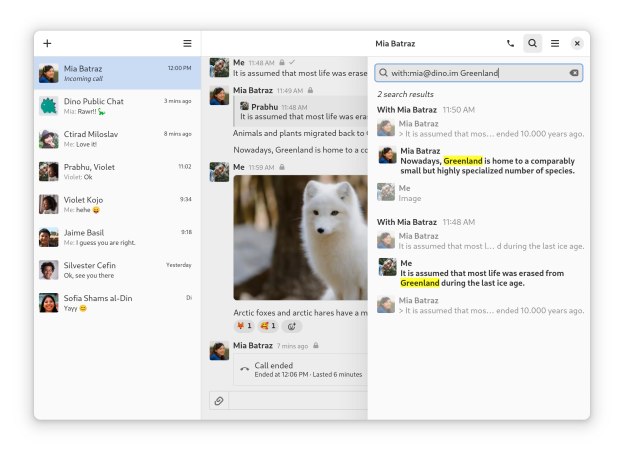Open the conversation menu in header
The height and width of the screenshot is (457, 624).
(555, 44)
